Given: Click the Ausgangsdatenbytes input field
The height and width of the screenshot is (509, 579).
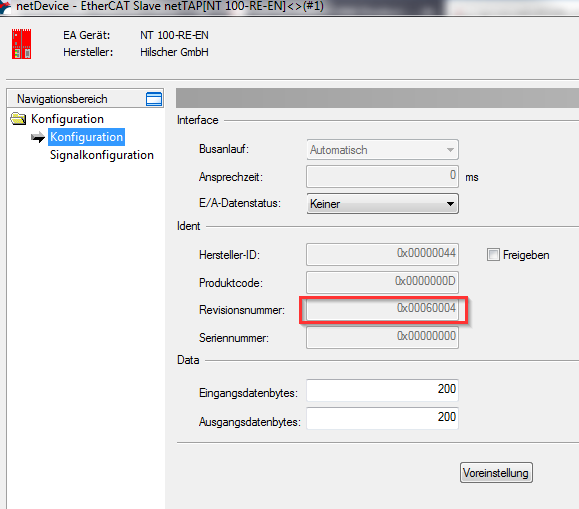Looking at the screenshot, I should pos(382,418).
